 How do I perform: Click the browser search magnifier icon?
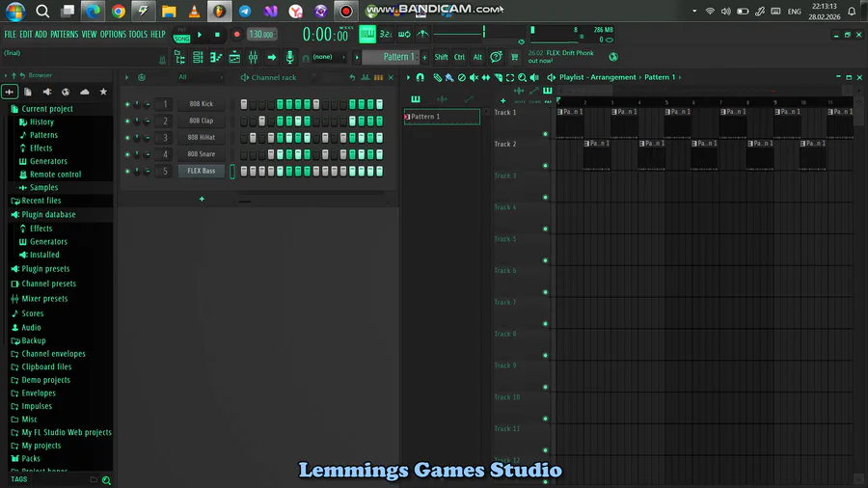(x=106, y=480)
